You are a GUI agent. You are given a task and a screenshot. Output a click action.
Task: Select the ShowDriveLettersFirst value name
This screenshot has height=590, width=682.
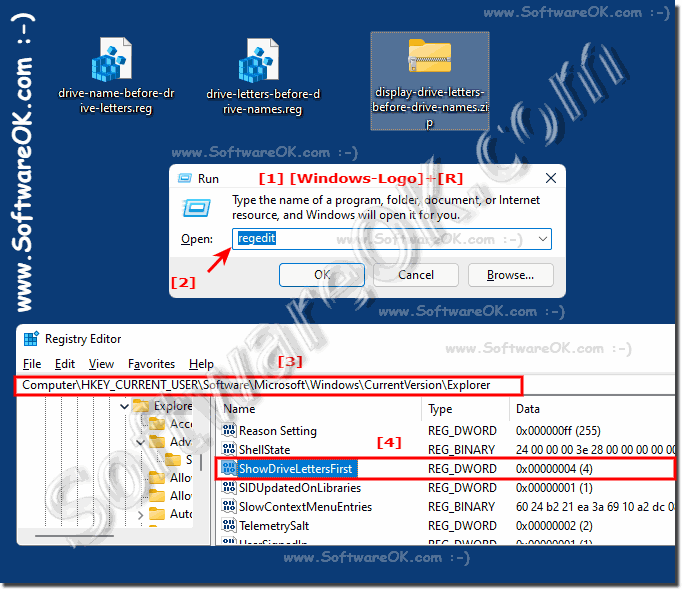click(296, 469)
